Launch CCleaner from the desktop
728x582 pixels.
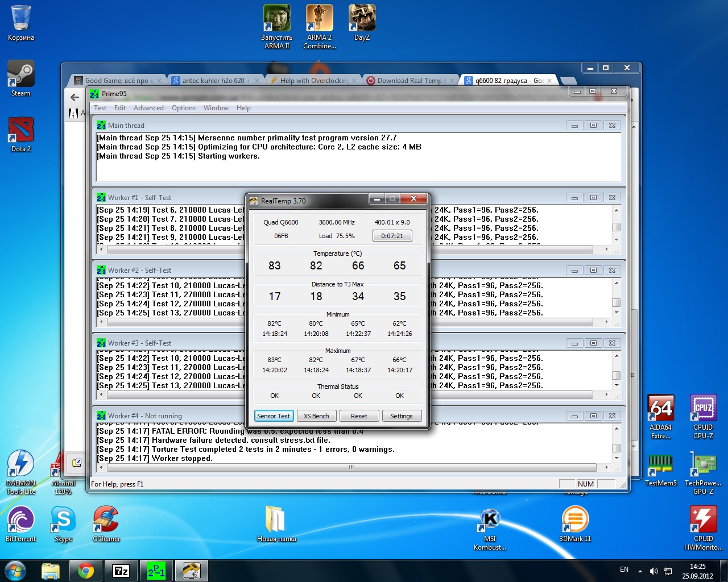coord(106,525)
